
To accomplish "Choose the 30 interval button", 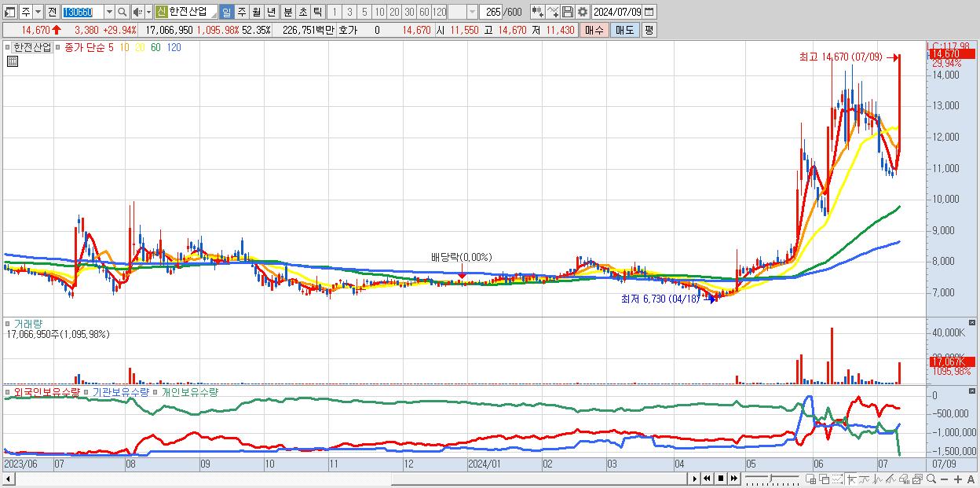I will (x=409, y=12).
